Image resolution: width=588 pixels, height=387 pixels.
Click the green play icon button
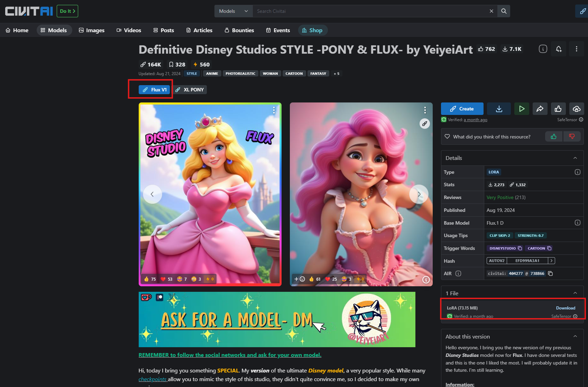[522, 109]
